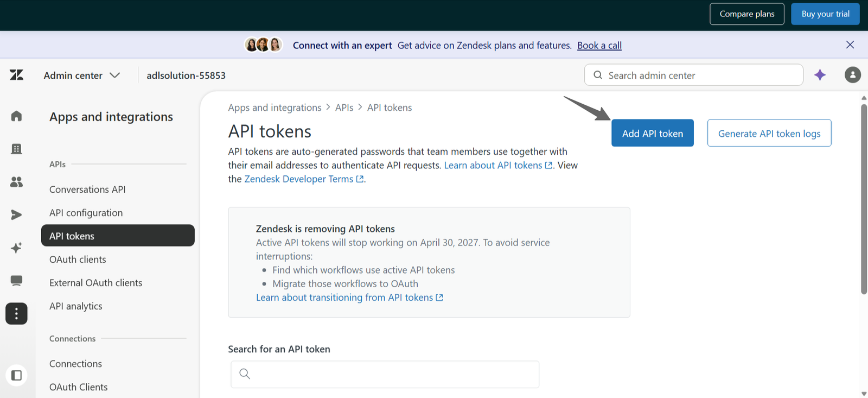868x398 pixels.
Task: Open the Workspaces monitor icon in sidebar
Action: (x=16, y=281)
